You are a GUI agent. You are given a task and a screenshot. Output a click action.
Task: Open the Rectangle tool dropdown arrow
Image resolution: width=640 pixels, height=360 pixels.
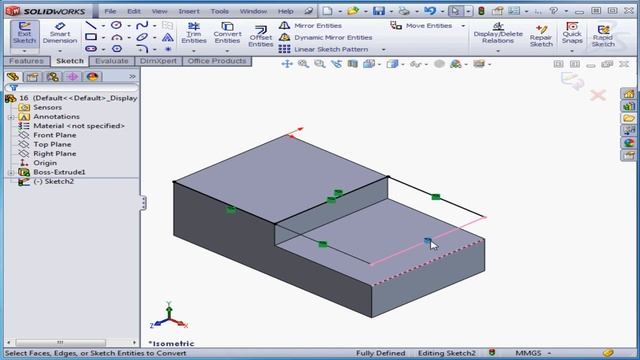pos(103,38)
